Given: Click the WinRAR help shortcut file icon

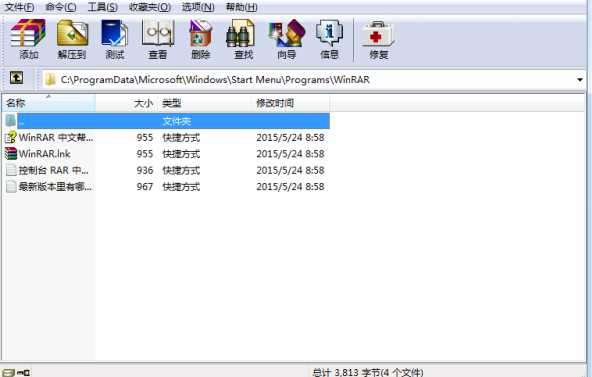Looking at the screenshot, I should pos(11,137).
